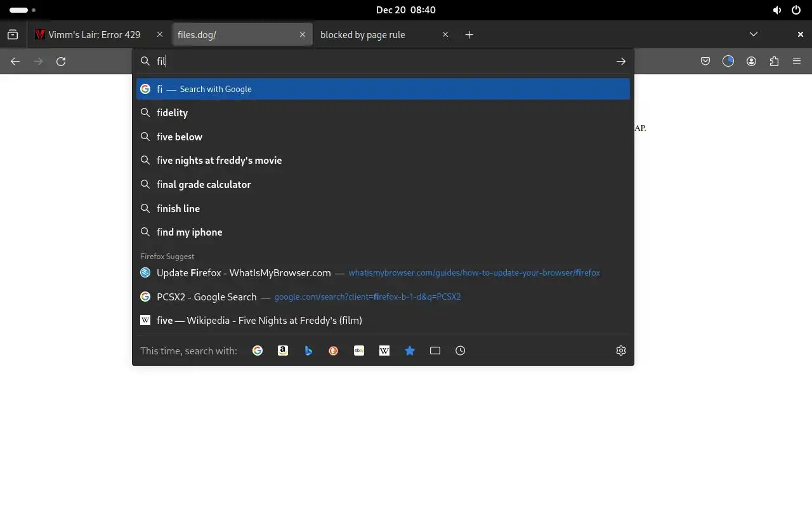Search this time with eBay icon
This screenshot has width=812, height=508.
[359, 351]
